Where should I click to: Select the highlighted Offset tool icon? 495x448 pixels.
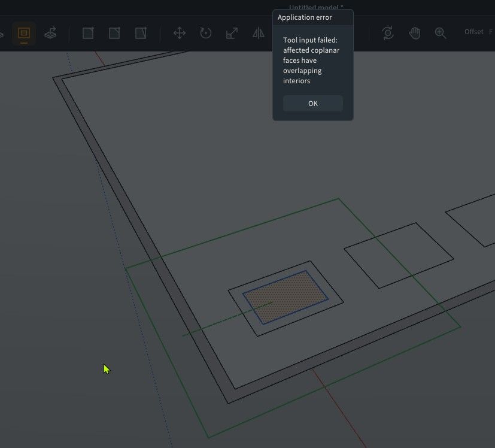[24, 33]
